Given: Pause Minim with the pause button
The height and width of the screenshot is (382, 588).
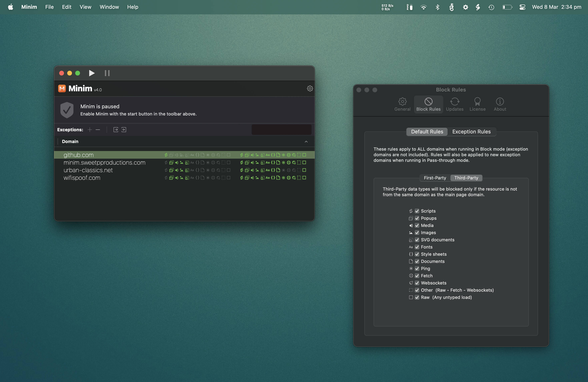Looking at the screenshot, I should [107, 73].
